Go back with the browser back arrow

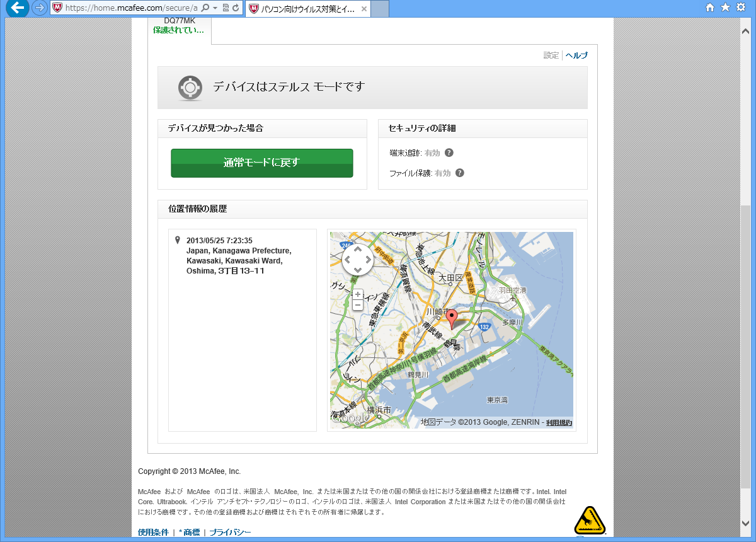click(17, 8)
